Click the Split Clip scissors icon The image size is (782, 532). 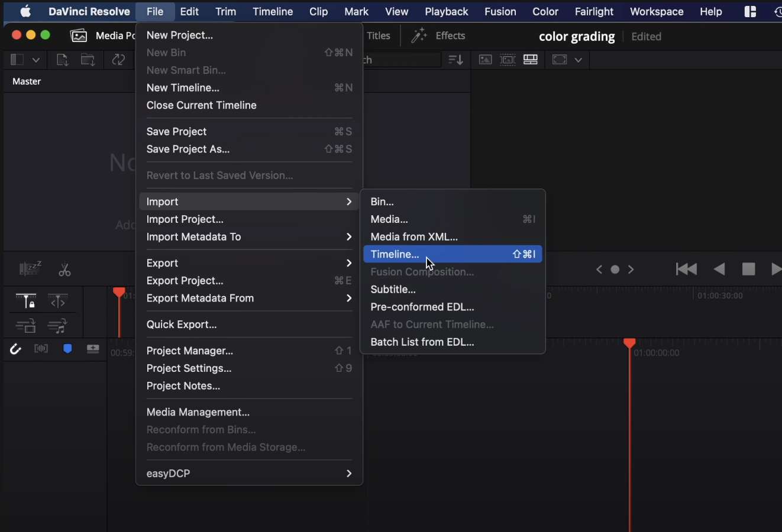coord(64,270)
